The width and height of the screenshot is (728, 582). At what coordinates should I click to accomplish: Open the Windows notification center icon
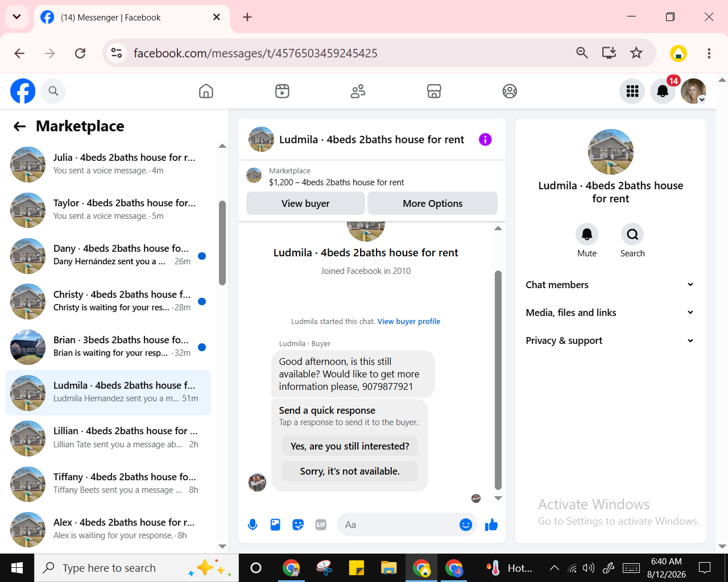[x=705, y=568]
